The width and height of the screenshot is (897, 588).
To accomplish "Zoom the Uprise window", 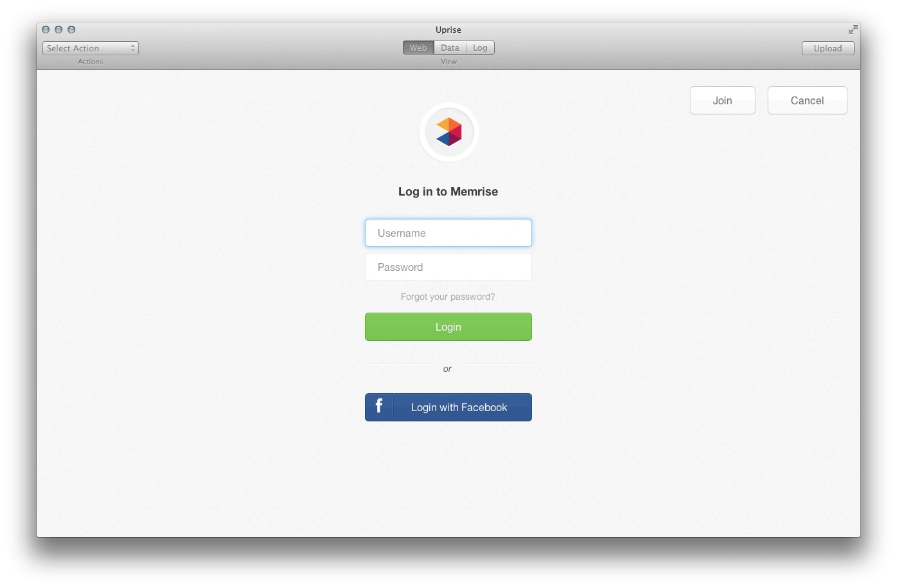I will click(71, 30).
